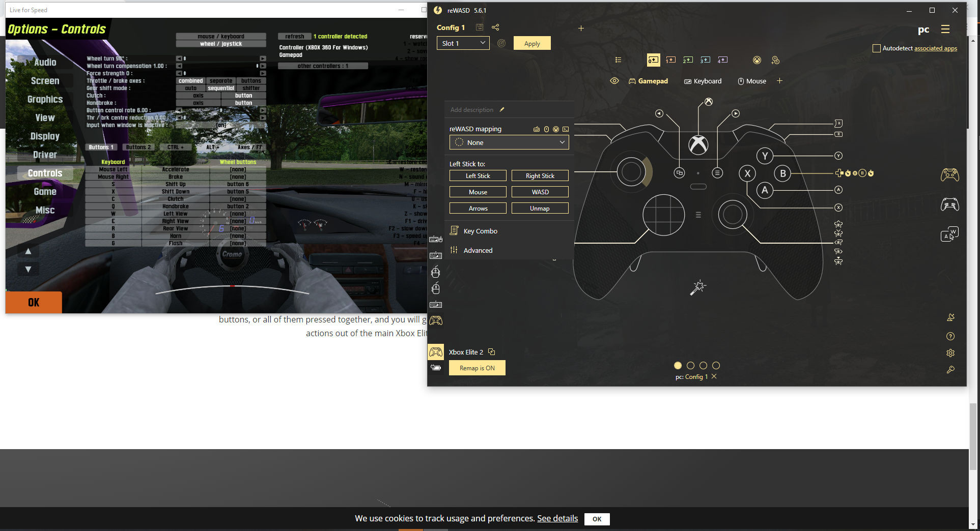Set throttle/brake axes to separate in Live for Speed
This screenshot has width=980, height=531.
pos(221,81)
